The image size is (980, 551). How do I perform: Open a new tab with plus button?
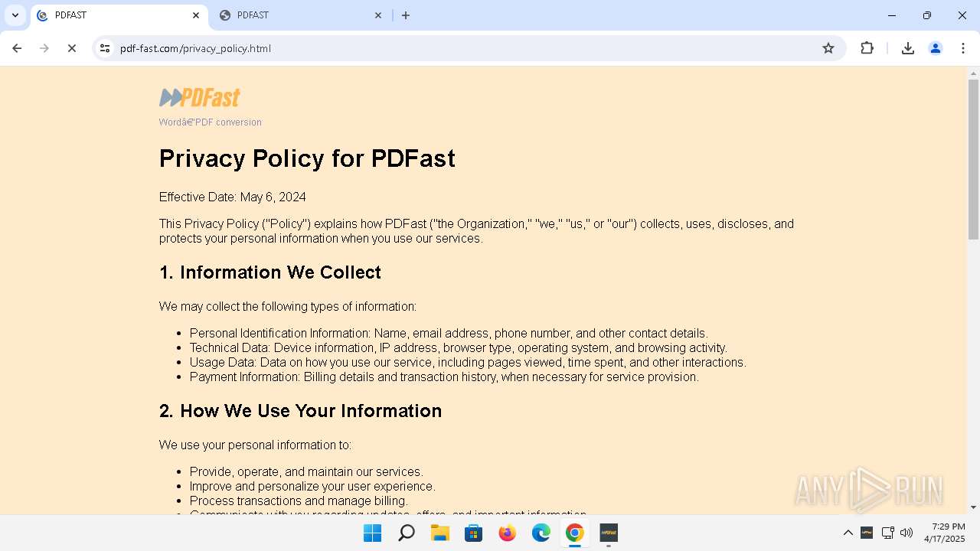(x=406, y=15)
